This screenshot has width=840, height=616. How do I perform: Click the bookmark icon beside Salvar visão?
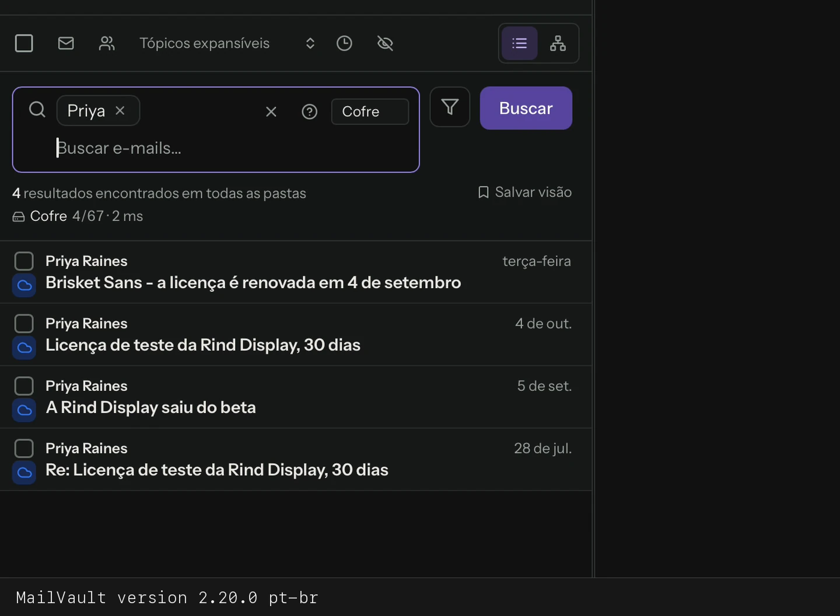point(484,192)
